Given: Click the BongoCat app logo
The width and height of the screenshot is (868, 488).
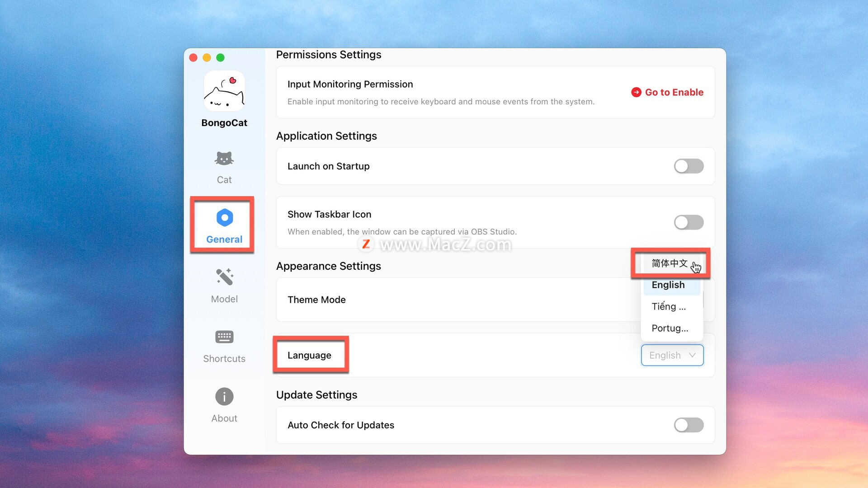Looking at the screenshot, I should (224, 91).
